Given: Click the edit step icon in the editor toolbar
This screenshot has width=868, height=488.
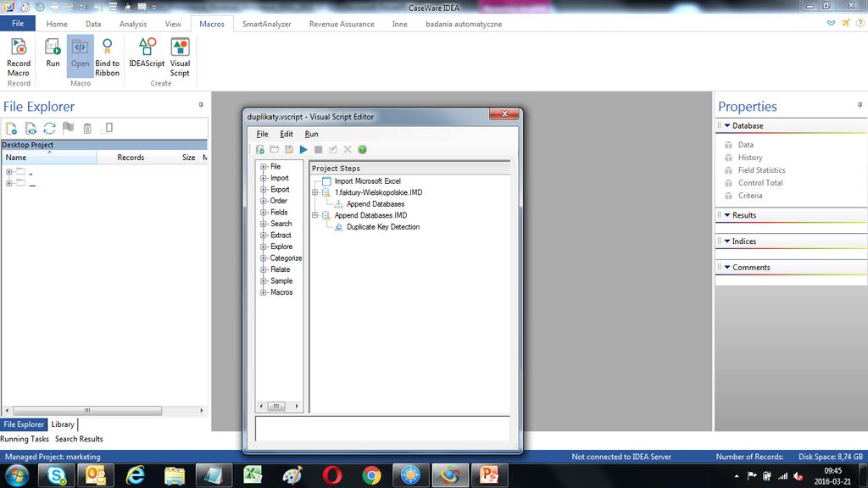Looking at the screenshot, I should click(332, 149).
